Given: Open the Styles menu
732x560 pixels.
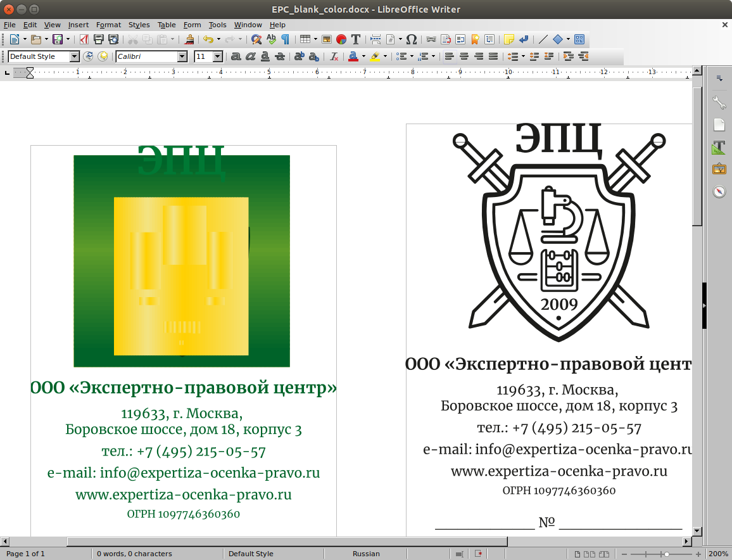Looking at the screenshot, I should point(139,25).
